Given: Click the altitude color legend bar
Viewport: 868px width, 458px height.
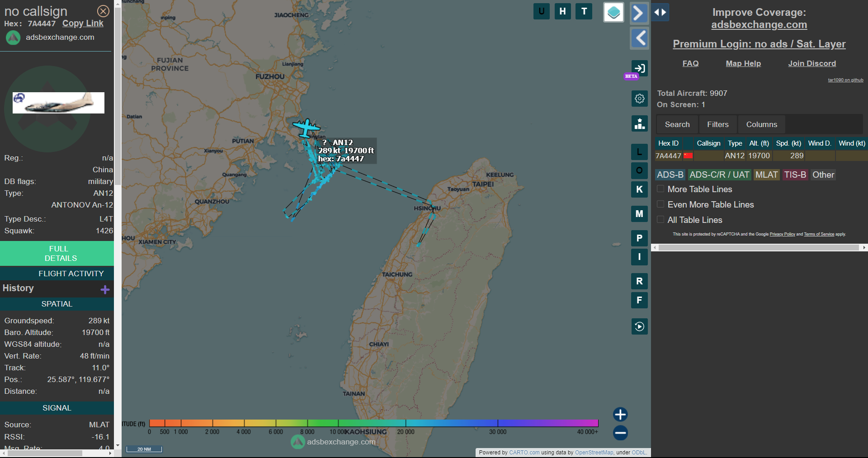Looking at the screenshot, I should tap(373, 423).
